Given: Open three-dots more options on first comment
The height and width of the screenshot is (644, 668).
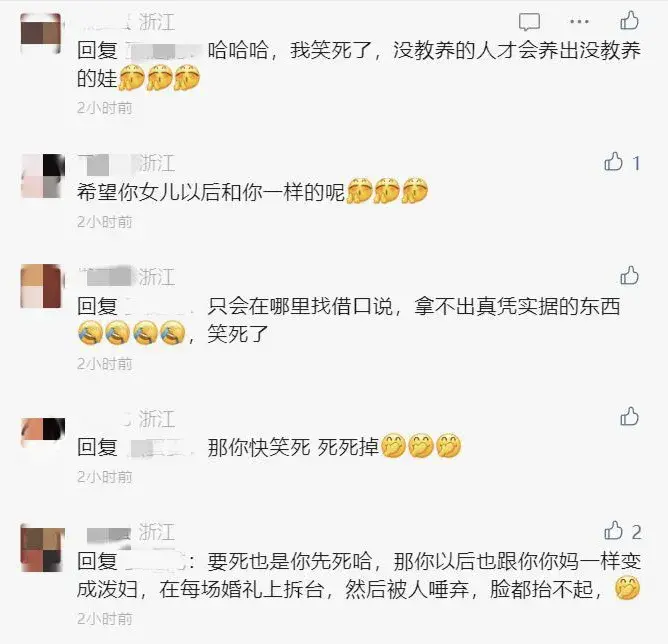Looking at the screenshot, I should point(579,21).
